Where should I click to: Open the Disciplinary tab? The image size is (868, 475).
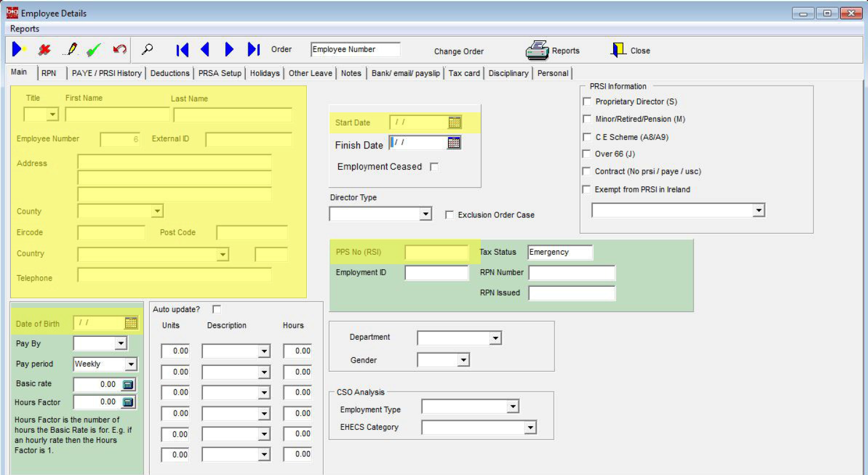[x=509, y=73]
